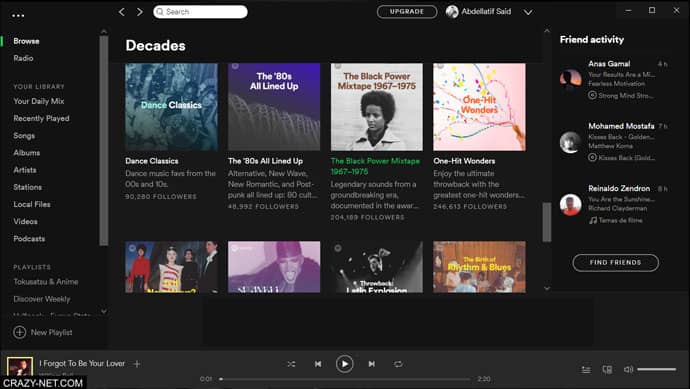The width and height of the screenshot is (690, 389).
Task: Open Artists in Your Library
Action: (25, 170)
